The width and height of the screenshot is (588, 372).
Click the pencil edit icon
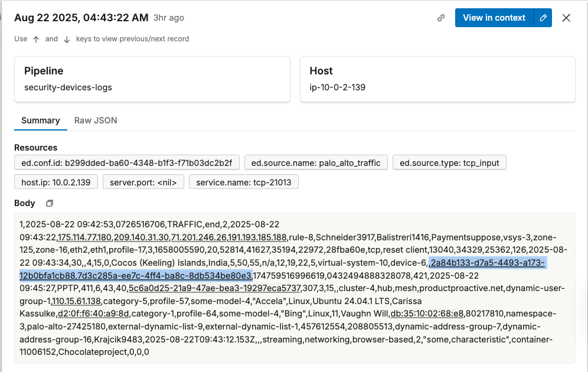click(543, 18)
